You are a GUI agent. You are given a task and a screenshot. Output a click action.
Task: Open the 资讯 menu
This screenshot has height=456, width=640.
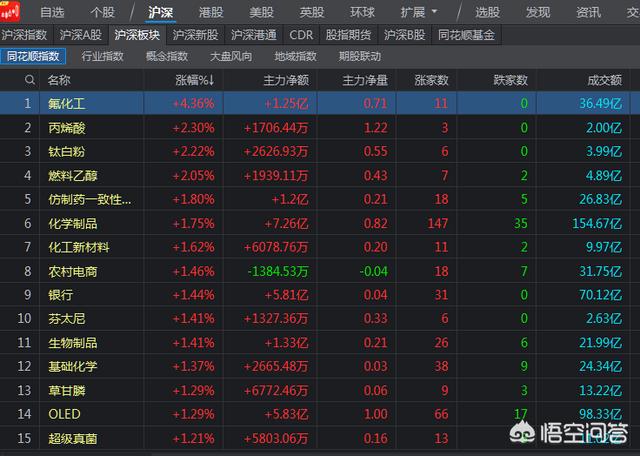coord(588,12)
